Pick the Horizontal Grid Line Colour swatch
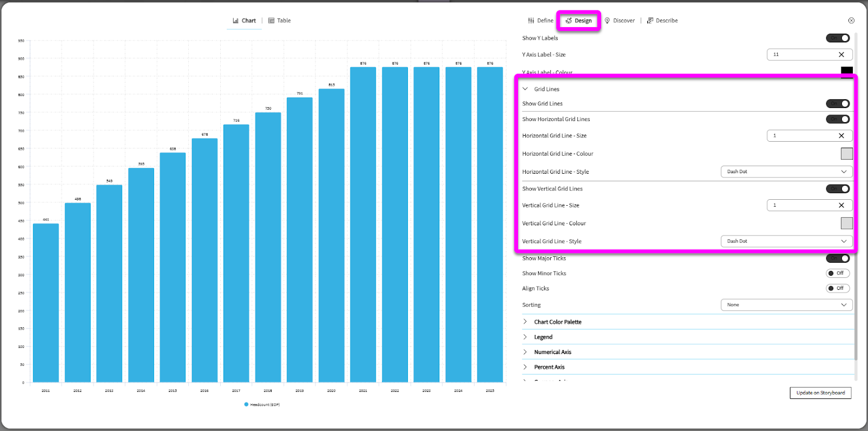 (x=846, y=154)
